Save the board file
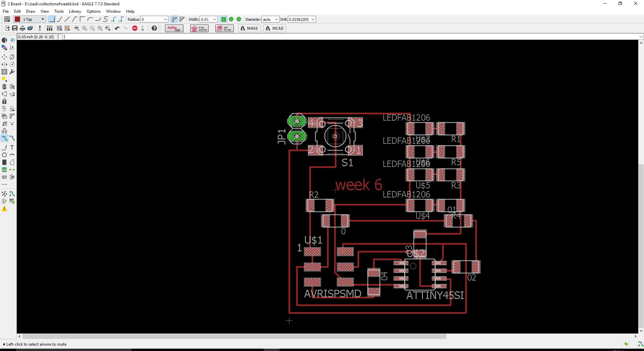The height and width of the screenshot is (351, 644). click(x=15, y=28)
